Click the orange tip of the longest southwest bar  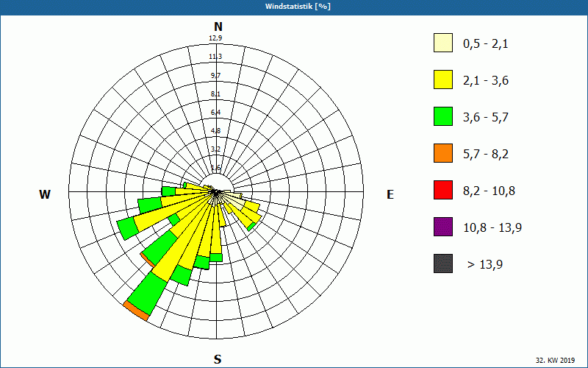(x=136, y=311)
